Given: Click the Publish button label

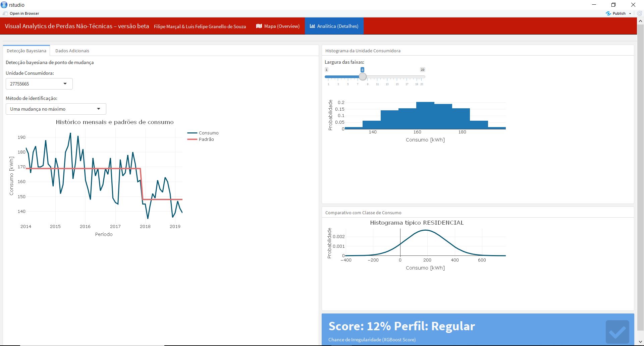Looking at the screenshot, I should coord(619,13).
